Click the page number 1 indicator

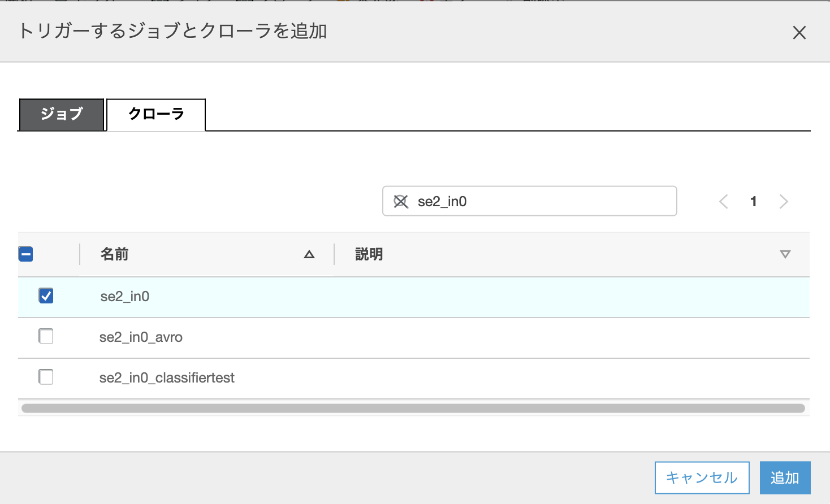754,201
